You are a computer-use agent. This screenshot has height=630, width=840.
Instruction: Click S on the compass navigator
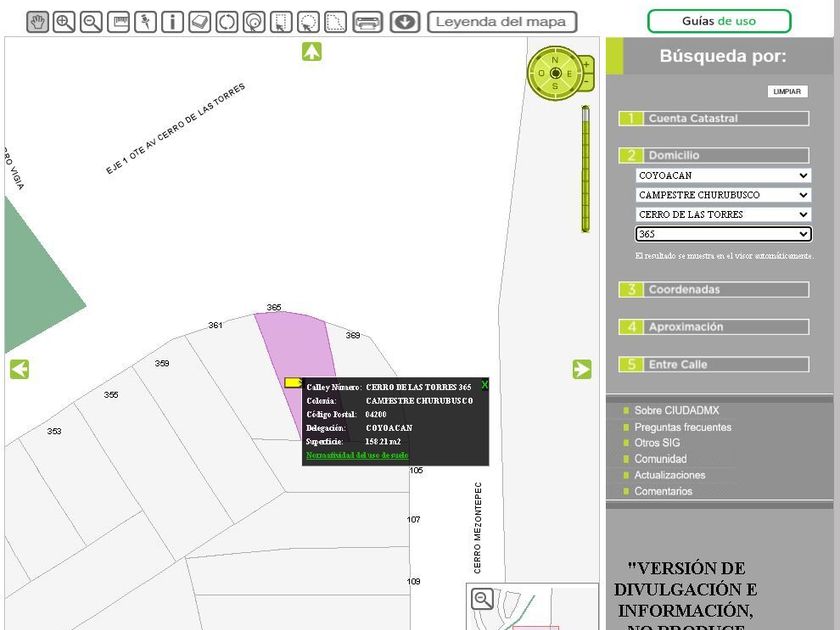pyautogui.click(x=555, y=86)
